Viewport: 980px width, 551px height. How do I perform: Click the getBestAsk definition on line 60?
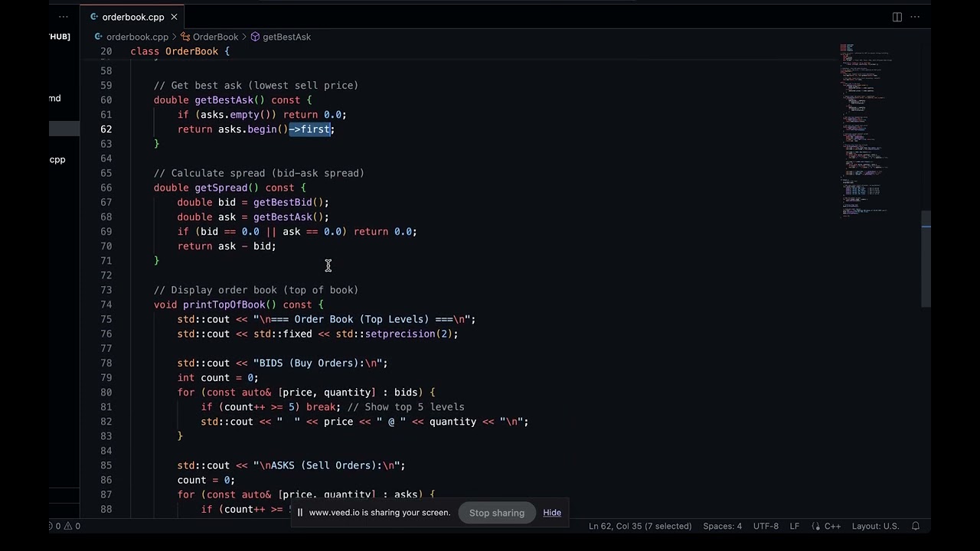point(224,100)
